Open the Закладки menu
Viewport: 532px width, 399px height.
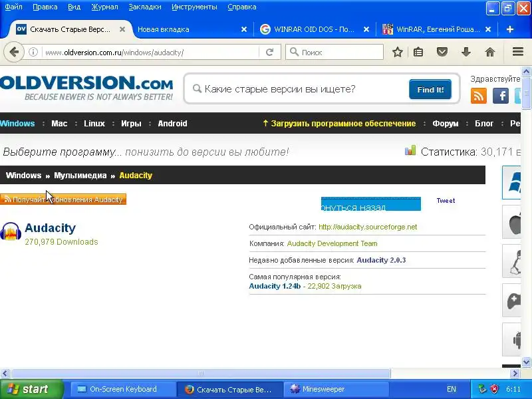pyautogui.click(x=144, y=7)
